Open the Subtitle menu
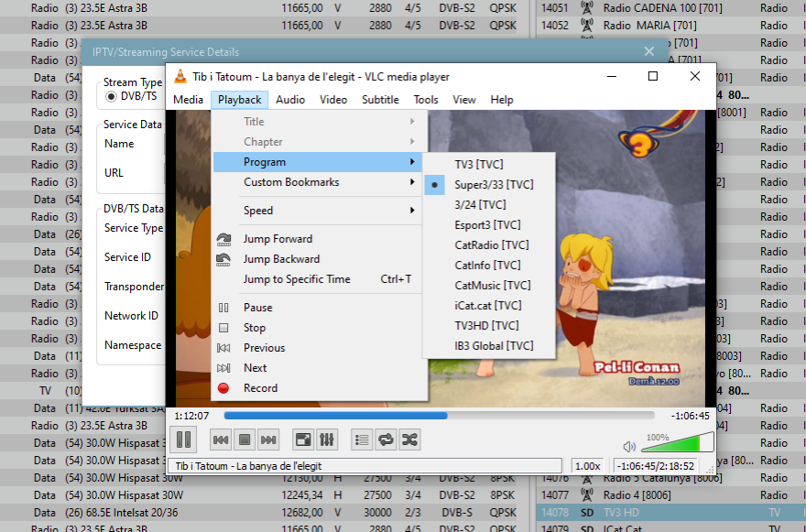This screenshot has height=532, width=806. point(380,100)
